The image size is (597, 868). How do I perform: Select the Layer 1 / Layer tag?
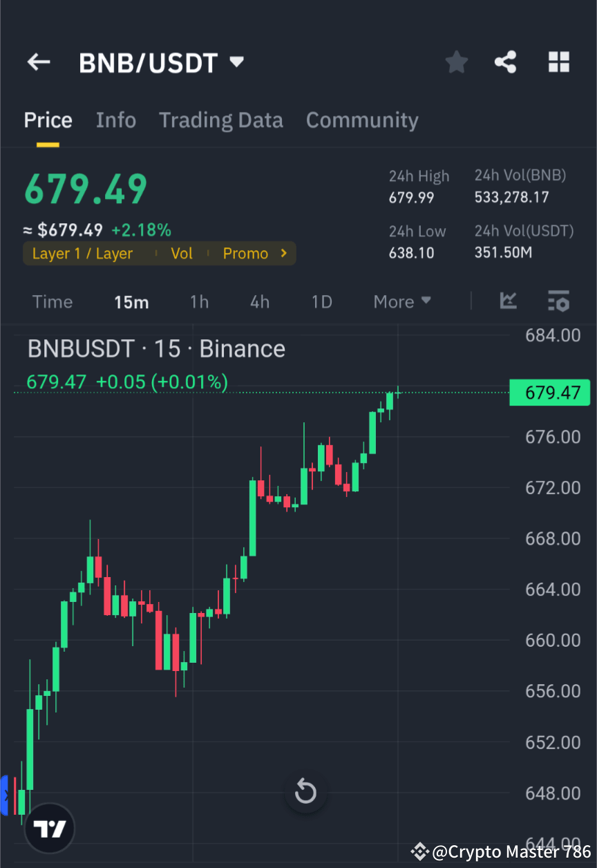pos(82,253)
